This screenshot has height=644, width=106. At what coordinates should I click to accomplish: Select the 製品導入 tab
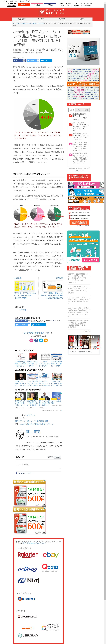pyautogui.click(x=50, y=5)
